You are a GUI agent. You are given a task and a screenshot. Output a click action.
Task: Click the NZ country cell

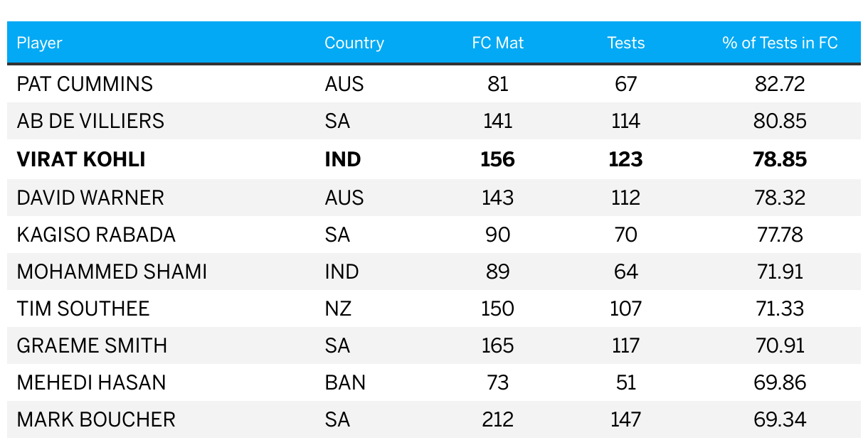pyautogui.click(x=338, y=309)
